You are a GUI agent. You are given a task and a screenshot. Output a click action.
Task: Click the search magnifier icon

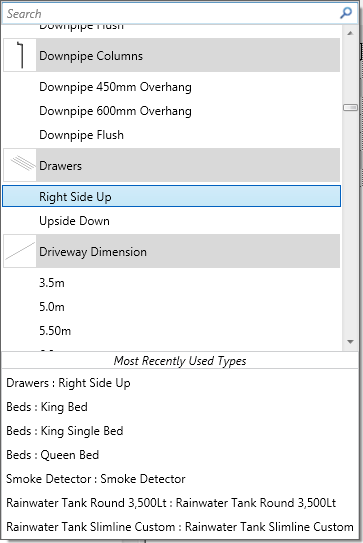(346, 13)
